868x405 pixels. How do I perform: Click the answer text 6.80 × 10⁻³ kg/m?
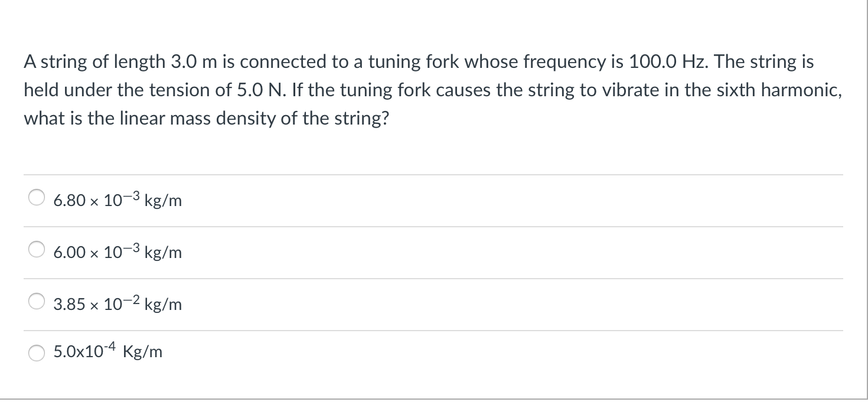click(117, 201)
